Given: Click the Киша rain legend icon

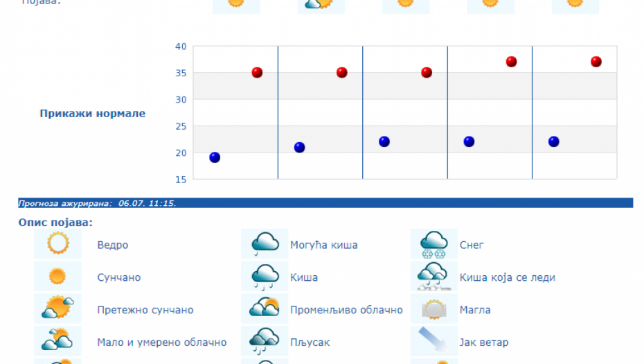Looking at the screenshot, I should pyautogui.click(x=265, y=277).
